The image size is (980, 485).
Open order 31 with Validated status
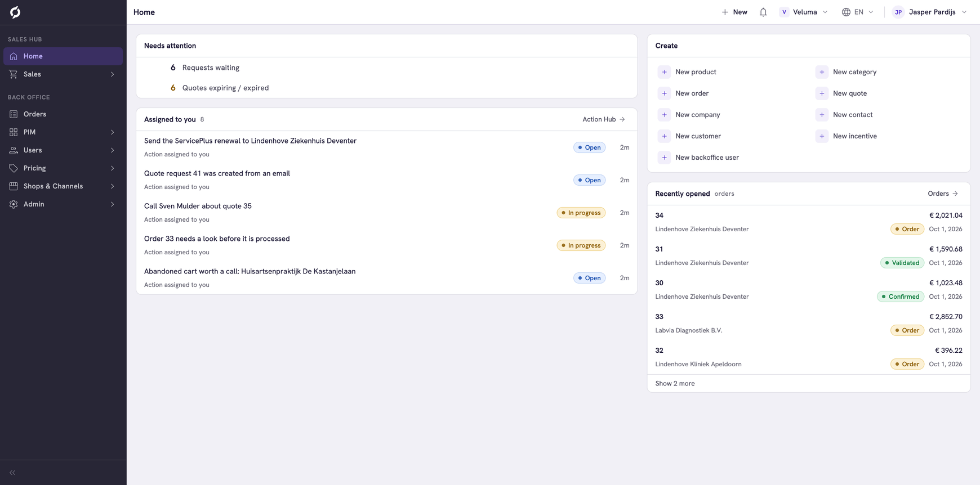point(809,256)
